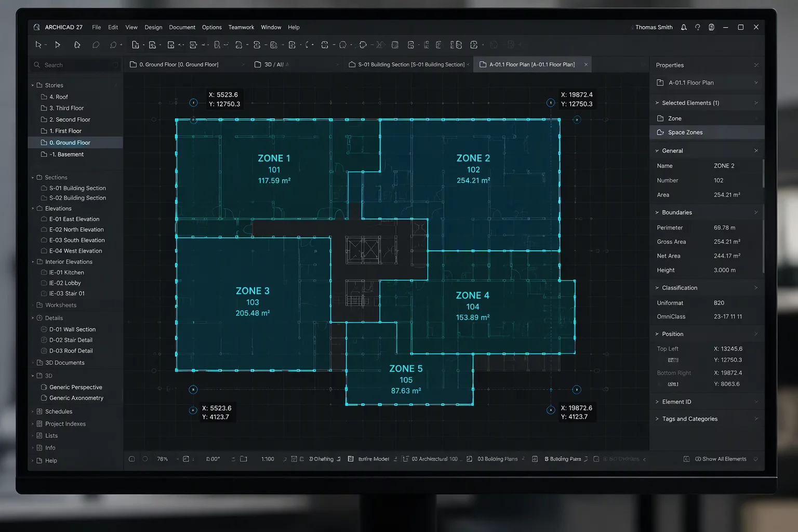Click the D-01 Wall Section detail icon
This screenshot has width=798, height=532.
pos(44,329)
